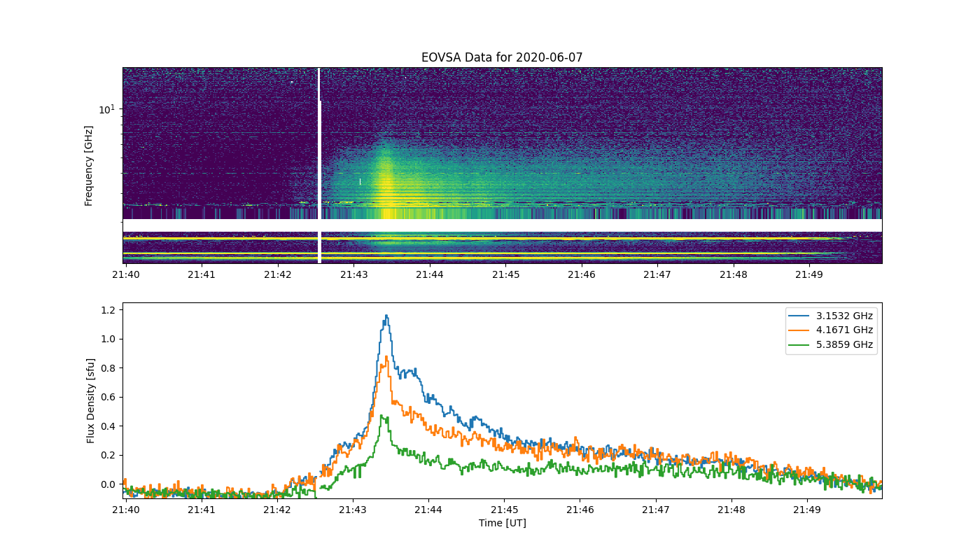Click the orange line swatch in legend
Image resolution: width=980 pixels, height=560 pixels.
(801, 330)
